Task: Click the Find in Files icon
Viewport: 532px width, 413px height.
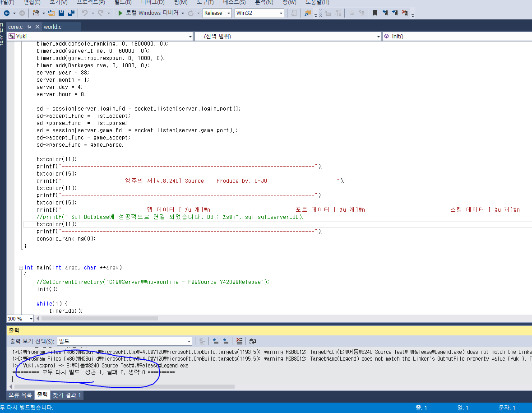Action: pyautogui.click(x=308, y=13)
